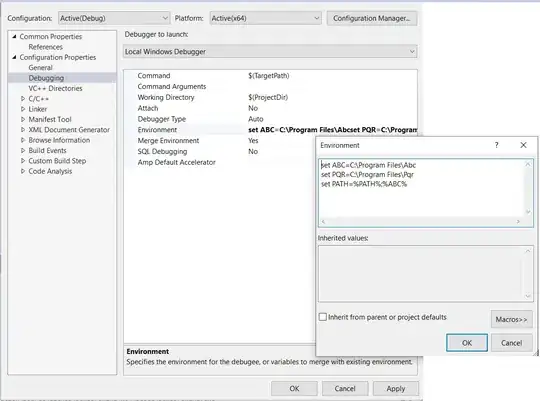Select VC++ Directories in the tree
This screenshot has width=540, height=401.
(x=55, y=88)
